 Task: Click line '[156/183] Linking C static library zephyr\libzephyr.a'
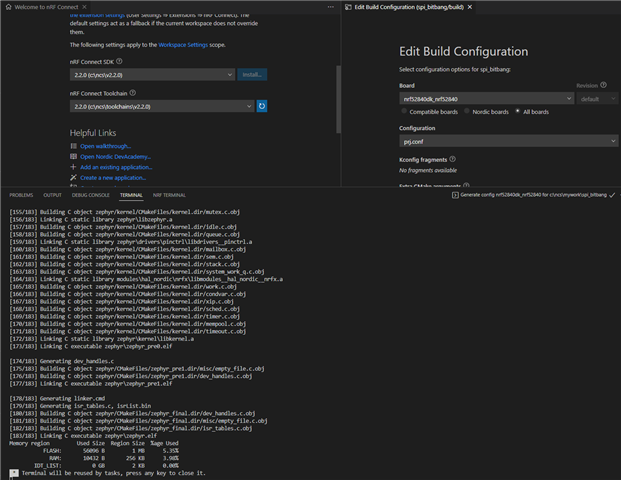(91, 219)
